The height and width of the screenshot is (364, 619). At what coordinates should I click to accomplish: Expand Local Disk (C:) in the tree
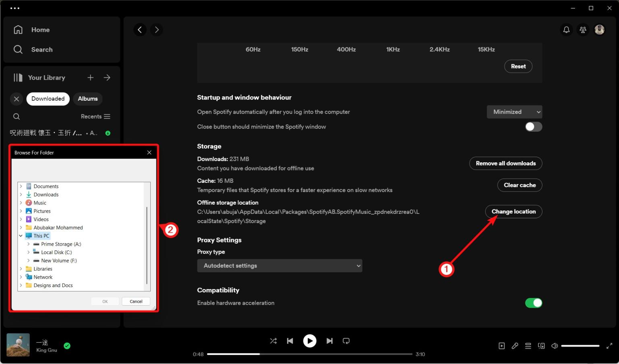(x=28, y=252)
